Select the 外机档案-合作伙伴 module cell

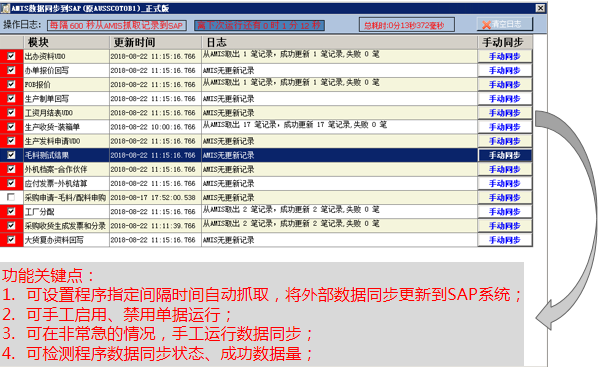click(67, 170)
